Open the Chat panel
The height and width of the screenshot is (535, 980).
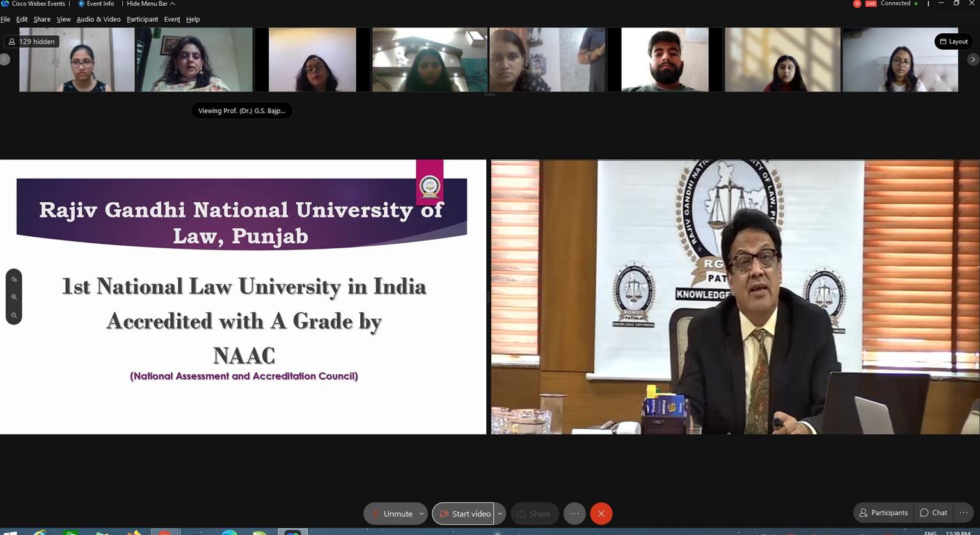pos(934,513)
